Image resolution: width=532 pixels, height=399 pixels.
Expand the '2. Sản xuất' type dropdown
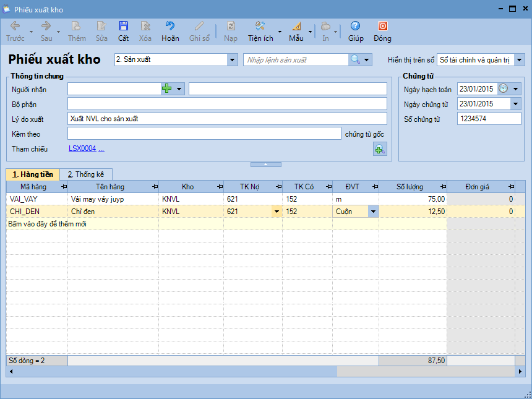(233, 60)
